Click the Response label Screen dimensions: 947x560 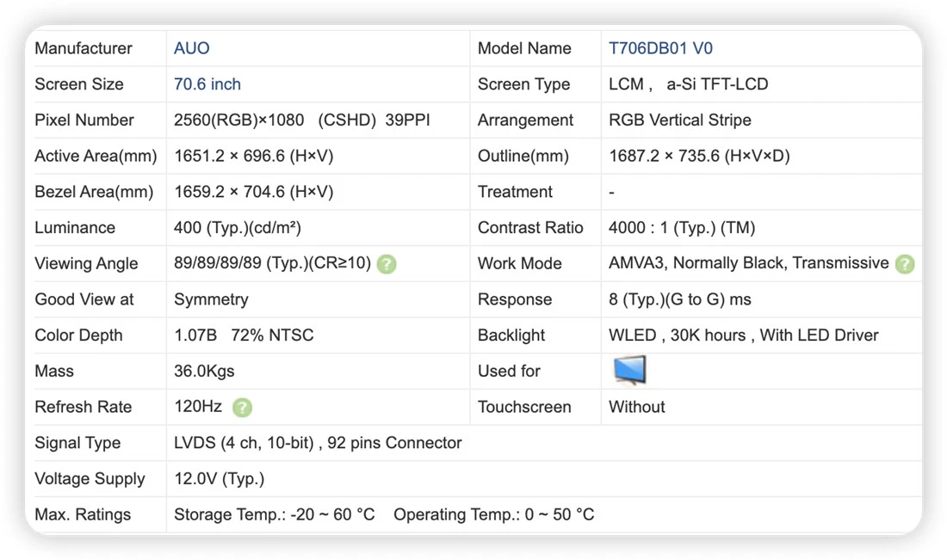pyautogui.click(x=515, y=299)
